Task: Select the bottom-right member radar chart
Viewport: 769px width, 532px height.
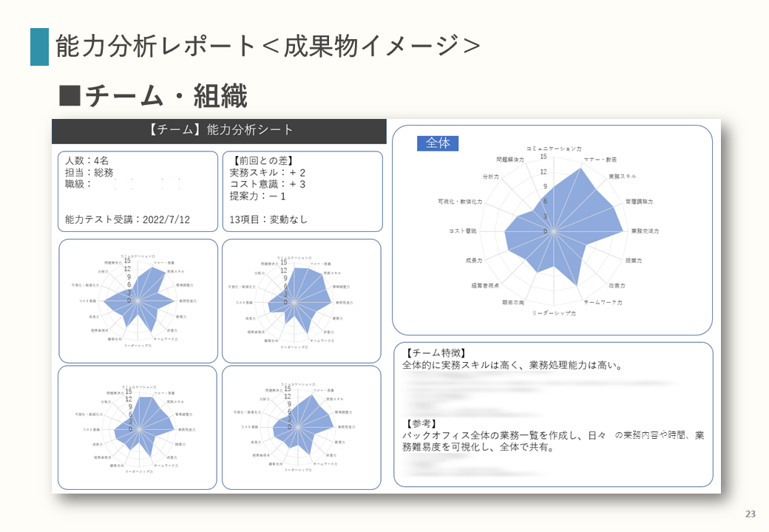Action: point(302,428)
